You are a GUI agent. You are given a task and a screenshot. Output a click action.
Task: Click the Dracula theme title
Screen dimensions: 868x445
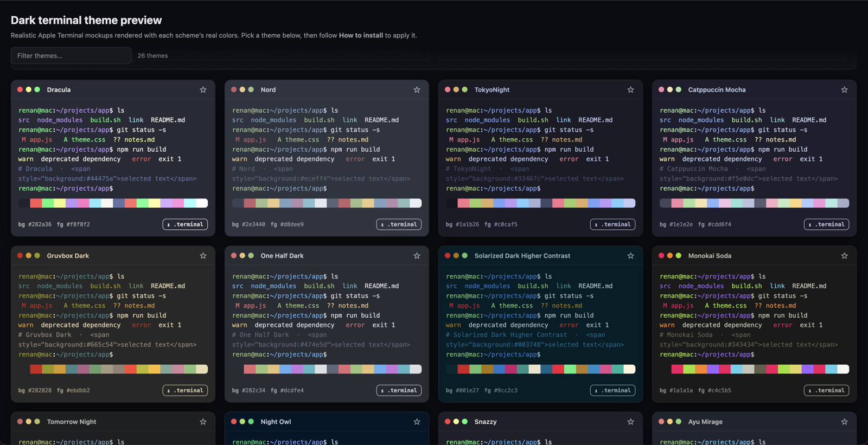pos(59,89)
